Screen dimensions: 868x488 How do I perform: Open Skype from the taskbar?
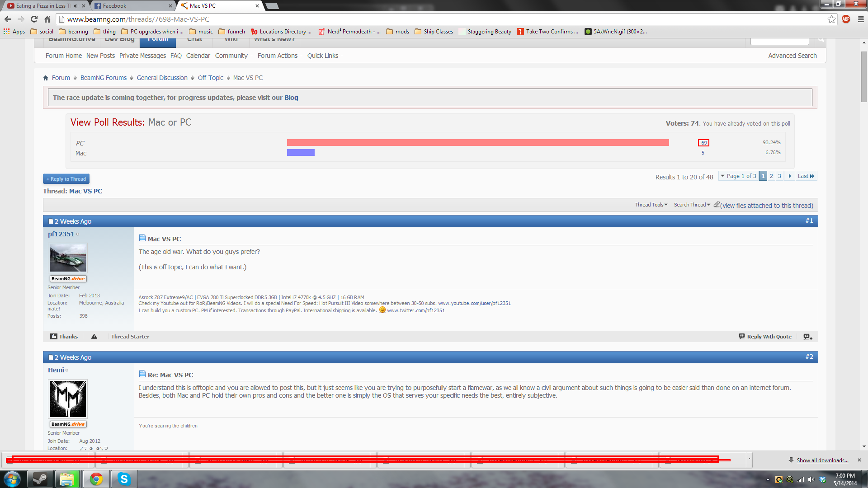(124, 479)
